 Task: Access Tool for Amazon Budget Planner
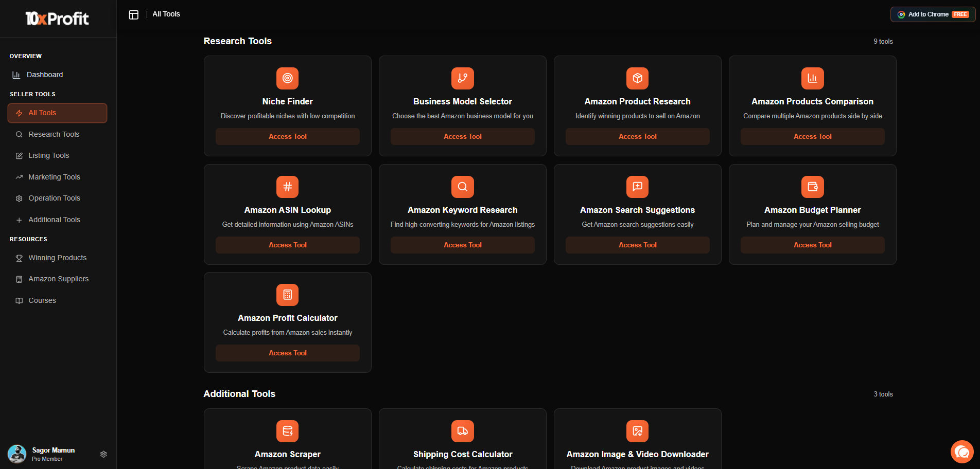click(x=813, y=245)
